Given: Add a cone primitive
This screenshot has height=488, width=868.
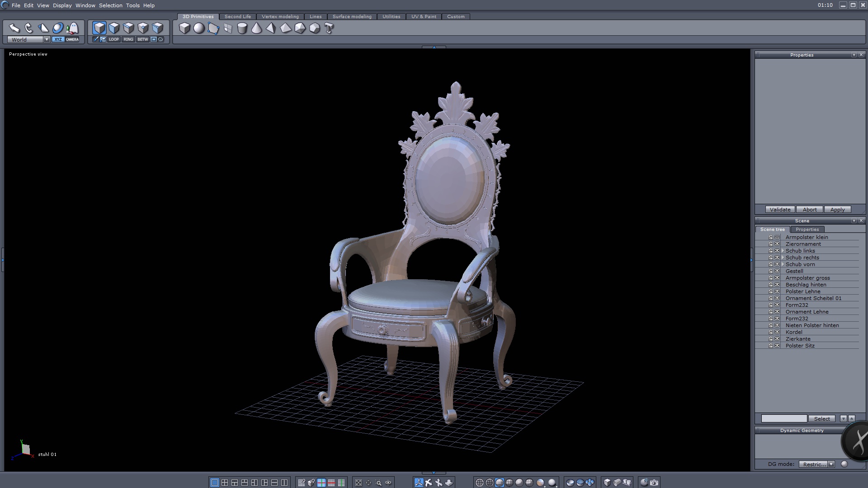Looking at the screenshot, I should coord(256,28).
